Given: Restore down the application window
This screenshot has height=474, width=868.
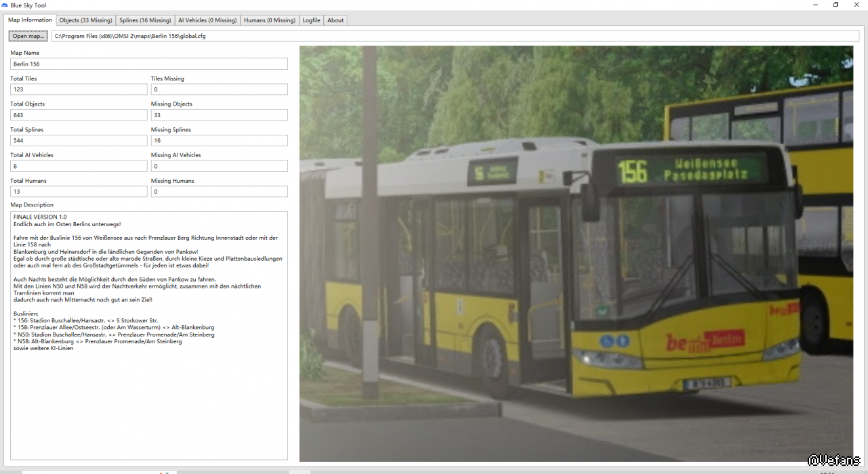Looking at the screenshot, I should tap(835, 5).
